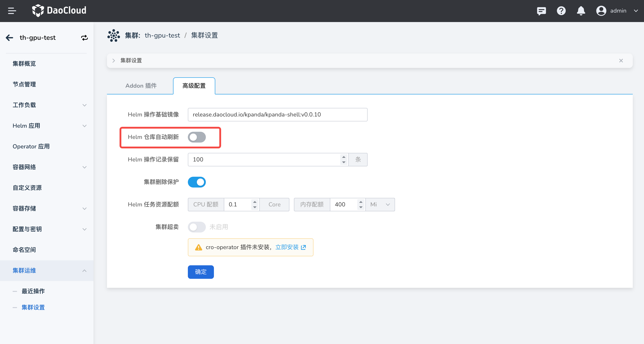Click the 立即安装 link
Viewport: 644px width, 344px height.
(287, 247)
